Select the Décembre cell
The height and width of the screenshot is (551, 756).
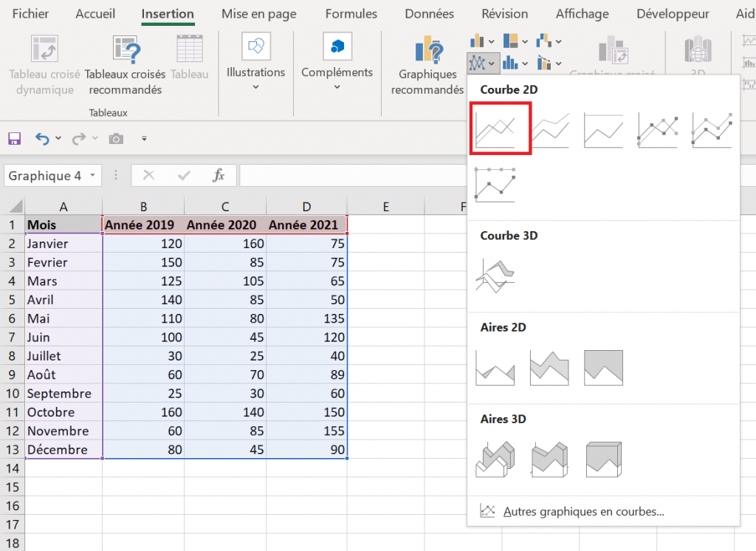(x=63, y=449)
